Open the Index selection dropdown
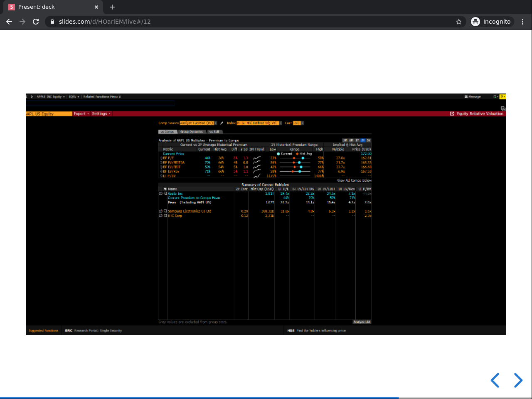The width and height of the screenshot is (532, 399). pos(259,123)
